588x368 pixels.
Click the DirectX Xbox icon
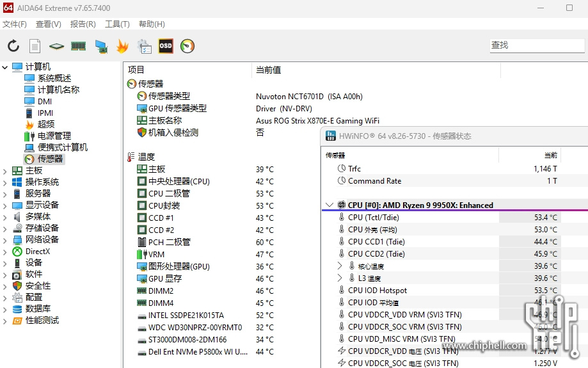pos(17,252)
